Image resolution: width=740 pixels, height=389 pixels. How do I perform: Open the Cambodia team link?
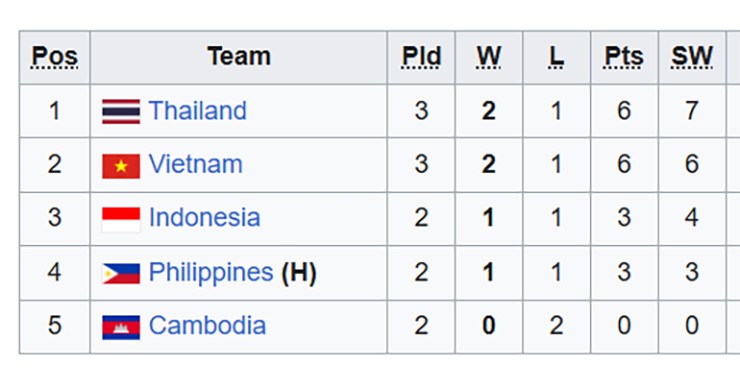207,325
